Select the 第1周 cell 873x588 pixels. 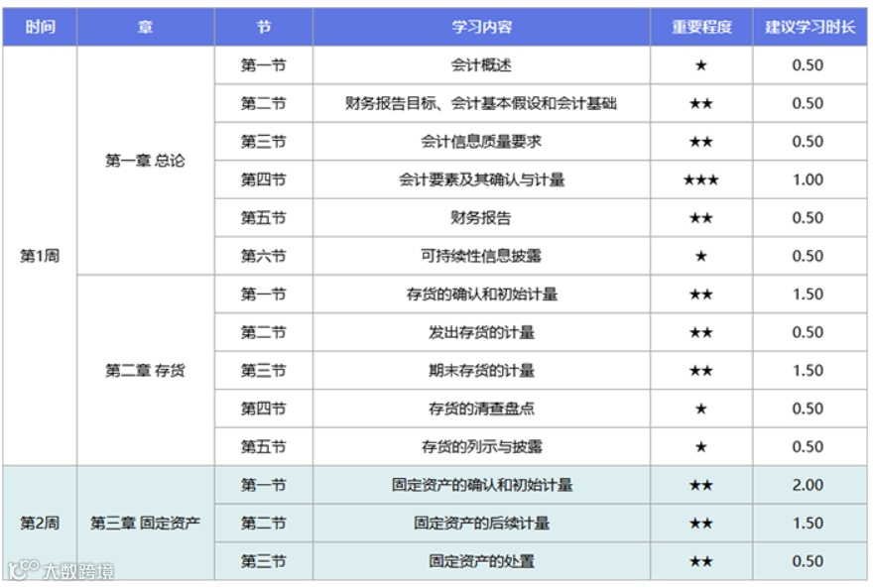(x=40, y=256)
